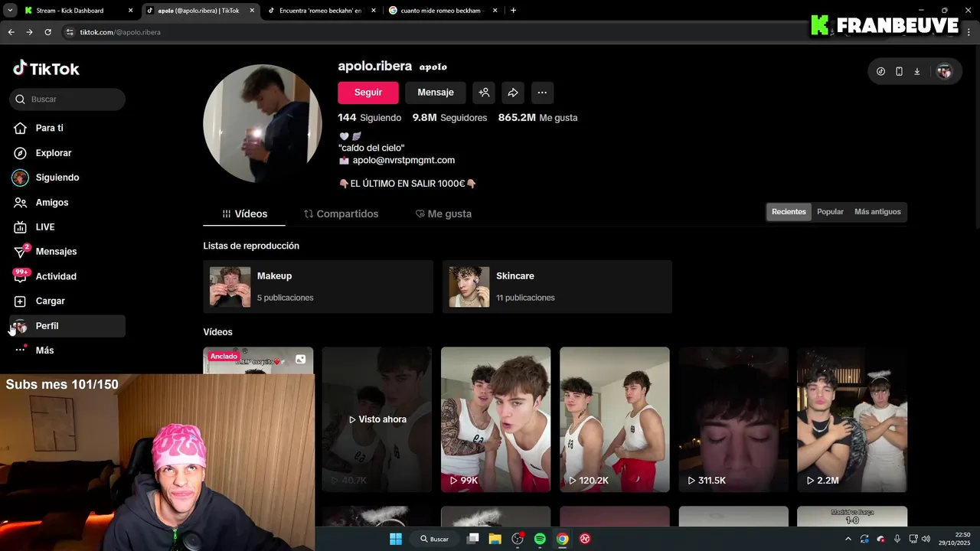Click the download desktop app icon

click(x=917, y=71)
